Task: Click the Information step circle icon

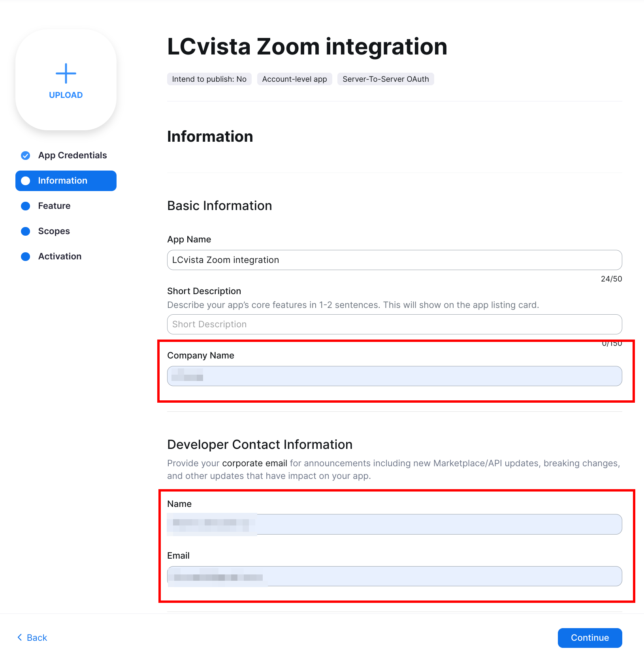Action: click(26, 181)
